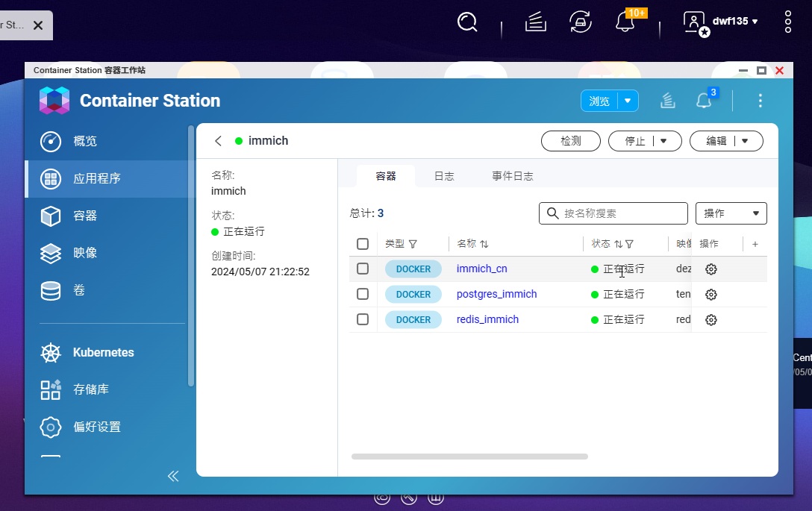
Task: Open gear actions for immich_cn row
Action: coord(711,269)
